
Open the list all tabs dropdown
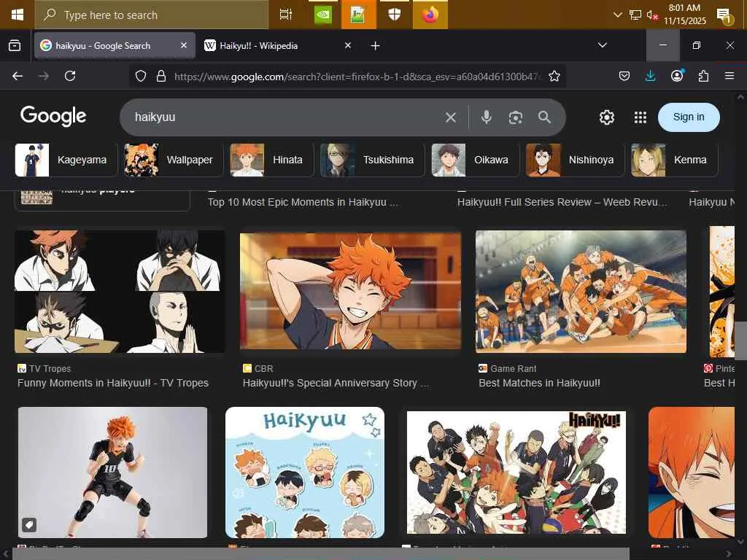[x=602, y=45]
